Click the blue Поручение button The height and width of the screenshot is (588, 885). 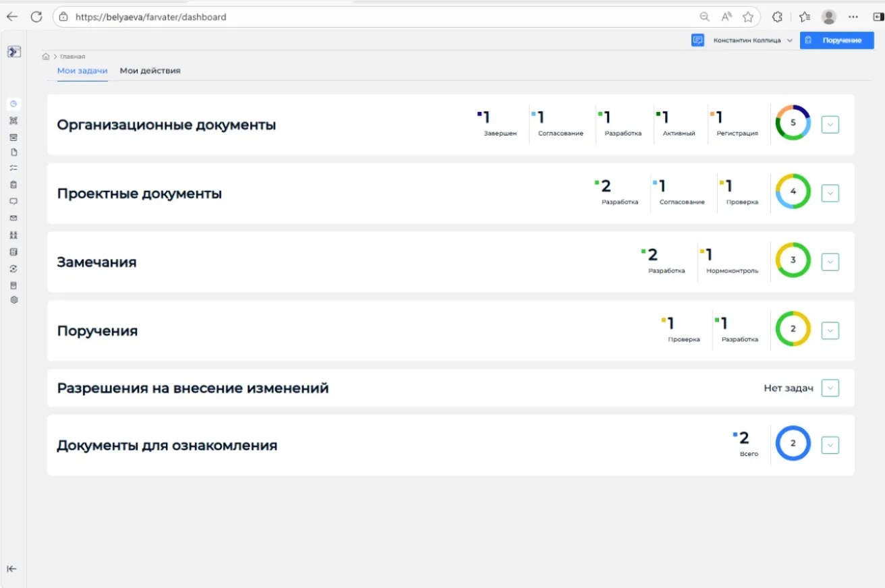(836, 40)
